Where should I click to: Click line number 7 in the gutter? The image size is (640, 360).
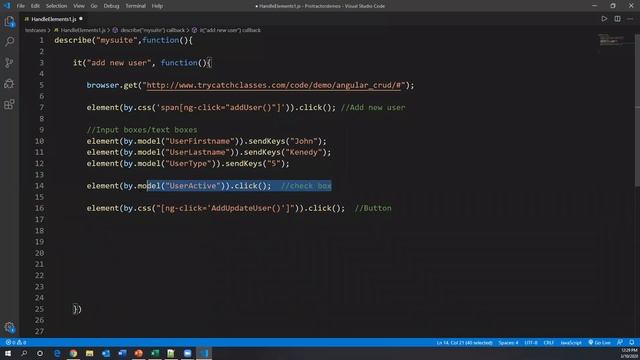pyautogui.click(x=41, y=107)
